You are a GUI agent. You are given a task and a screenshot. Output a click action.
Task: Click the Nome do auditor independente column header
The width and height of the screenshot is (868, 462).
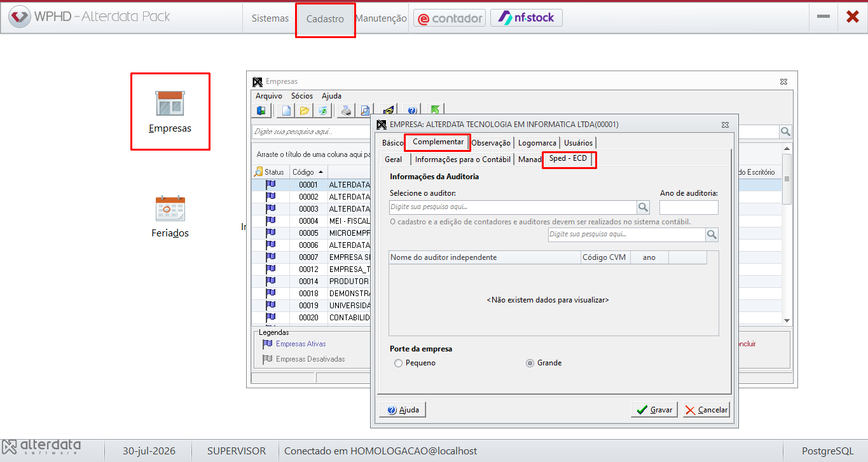pos(485,257)
